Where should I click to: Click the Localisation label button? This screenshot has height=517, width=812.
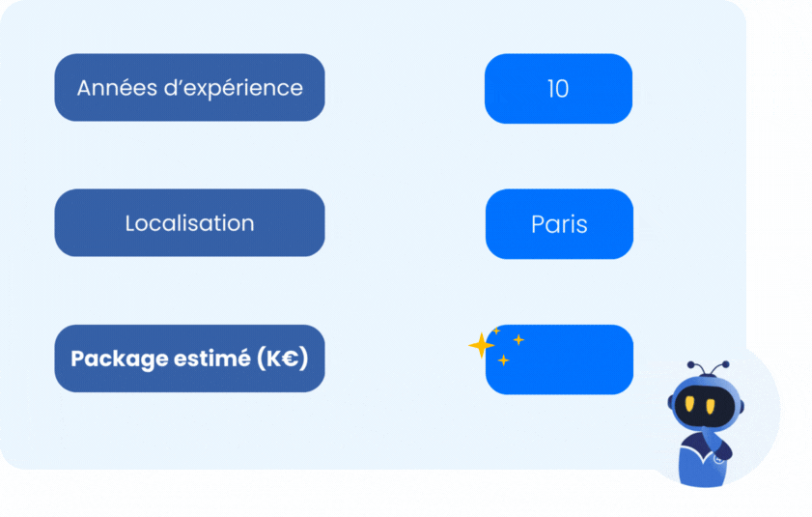tap(189, 223)
